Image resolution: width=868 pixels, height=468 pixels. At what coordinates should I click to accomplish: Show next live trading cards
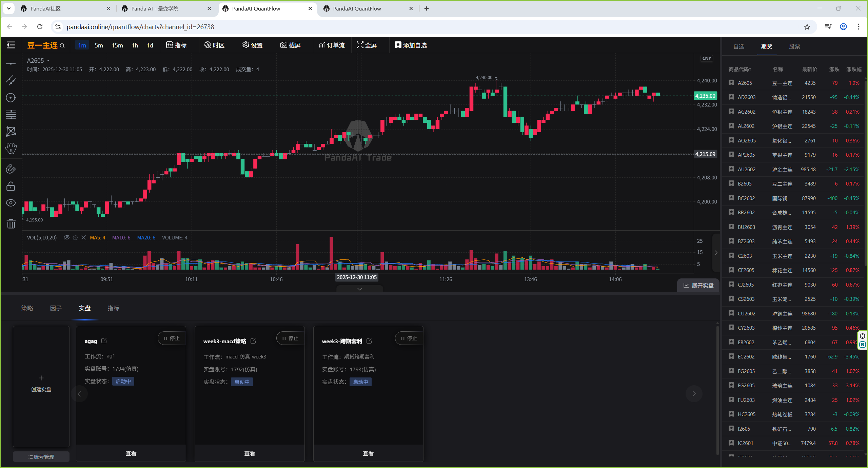click(694, 394)
